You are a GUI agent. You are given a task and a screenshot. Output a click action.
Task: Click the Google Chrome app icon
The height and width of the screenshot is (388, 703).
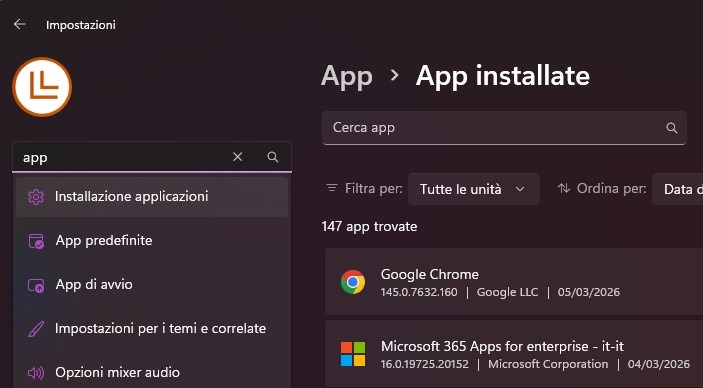tap(353, 282)
